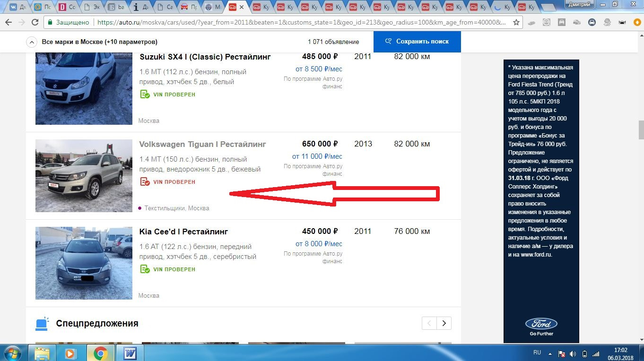
Task: Open Volkswagen Tiguan I Рестайлинг listing
Action: [x=203, y=144]
